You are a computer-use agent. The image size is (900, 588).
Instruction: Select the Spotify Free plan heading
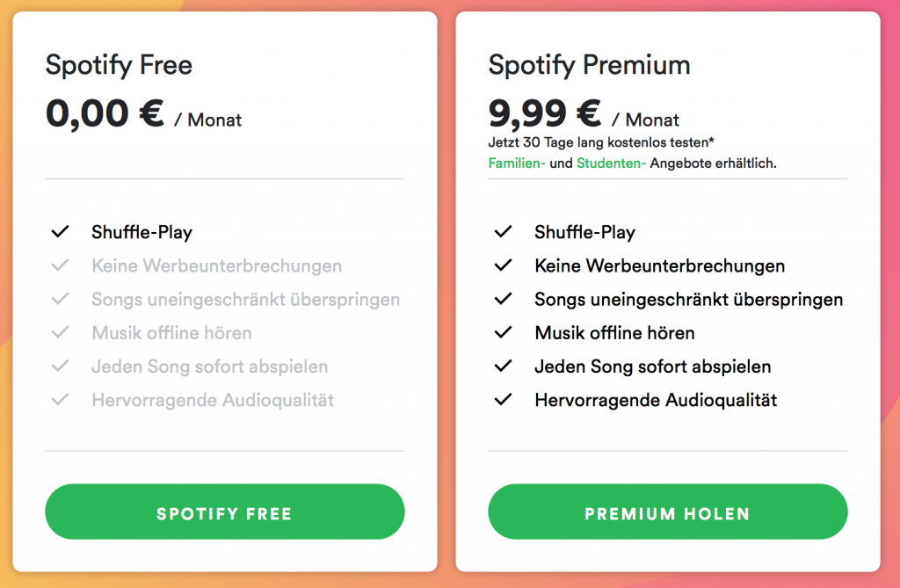pos(119,65)
